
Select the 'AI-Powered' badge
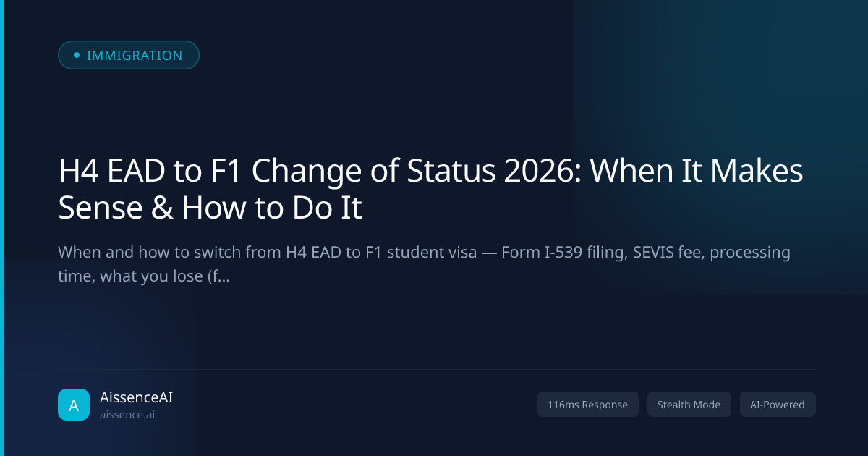coord(778,405)
